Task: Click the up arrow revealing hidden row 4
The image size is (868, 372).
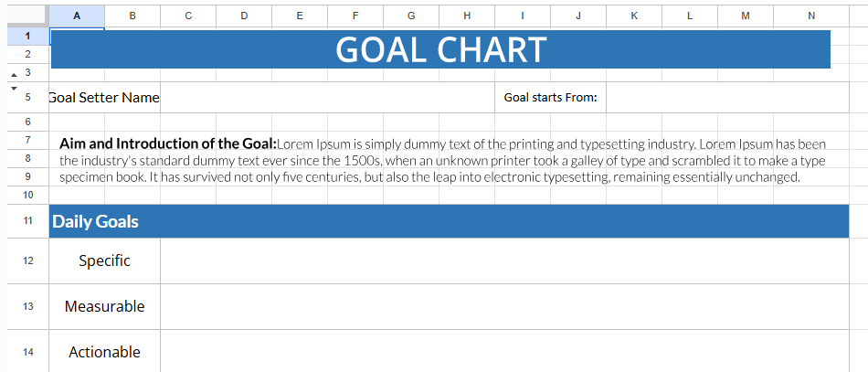Action: (x=13, y=73)
